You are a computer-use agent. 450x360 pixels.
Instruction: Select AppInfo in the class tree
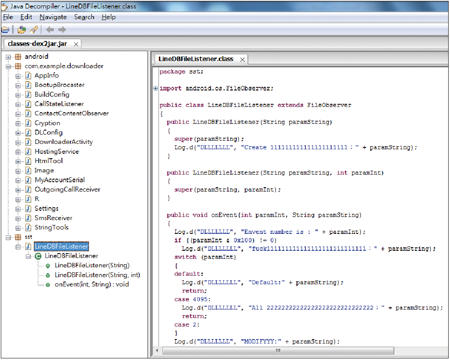47,76
